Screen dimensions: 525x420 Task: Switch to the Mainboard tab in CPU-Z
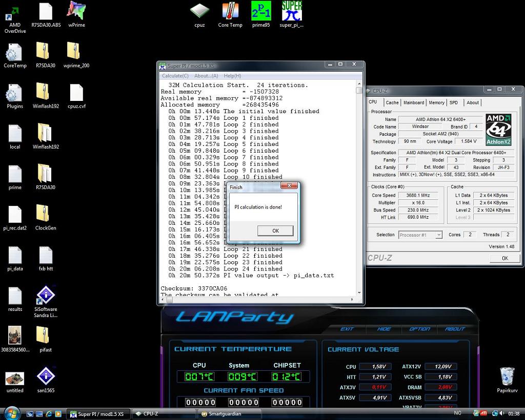click(414, 102)
